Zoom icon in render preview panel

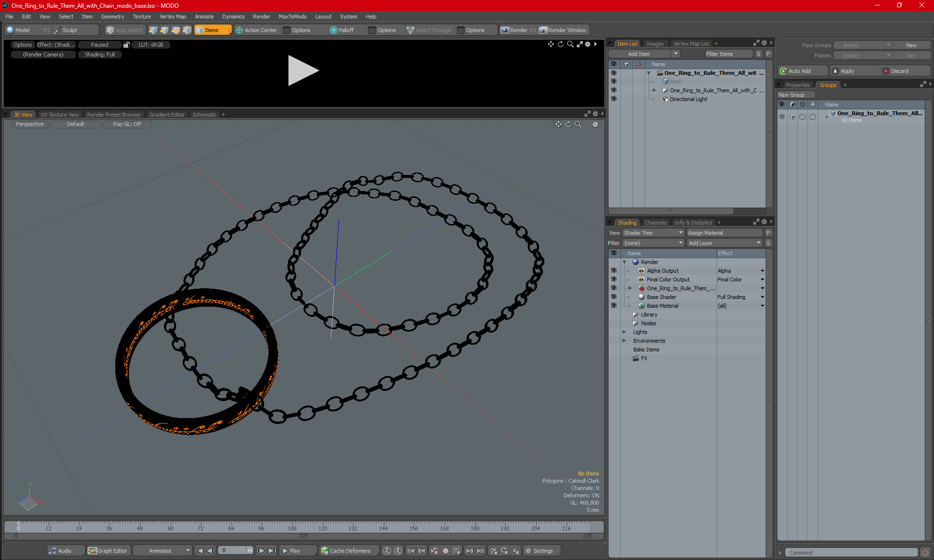[x=570, y=44]
